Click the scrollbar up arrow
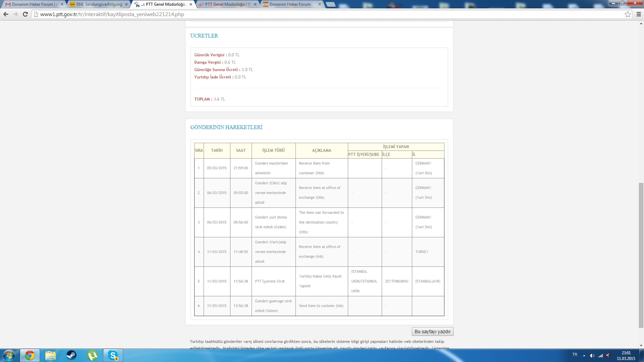The width and height of the screenshot is (644, 362). point(641,23)
